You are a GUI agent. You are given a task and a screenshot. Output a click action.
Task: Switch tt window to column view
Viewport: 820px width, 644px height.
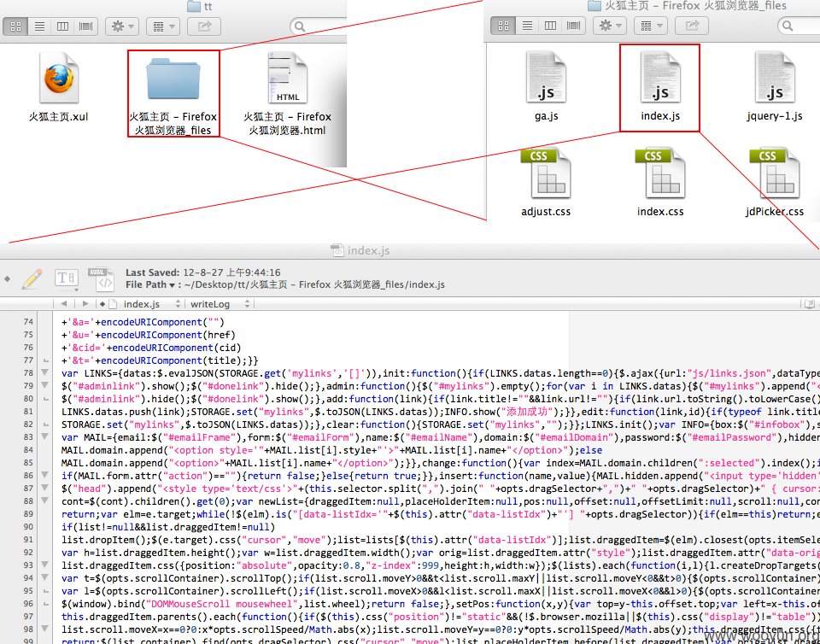(x=62, y=26)
